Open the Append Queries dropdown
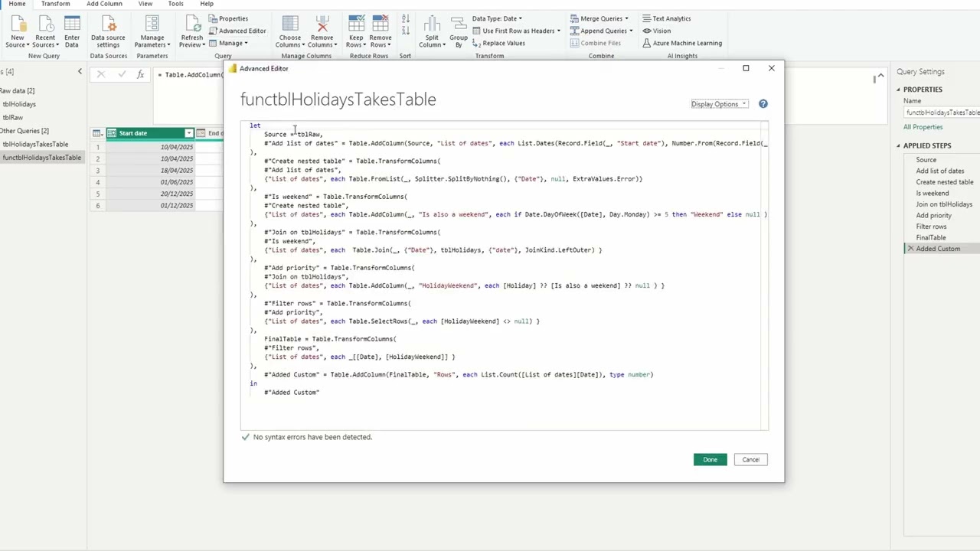980x551 pixels. pos(601,31)
